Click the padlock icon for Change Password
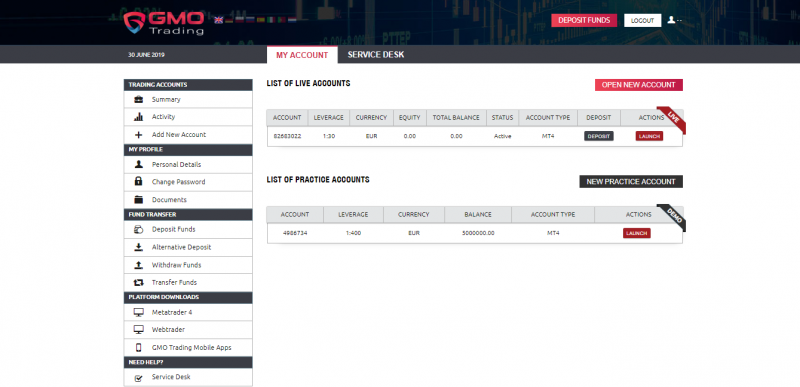The height and width of the screenshot is (387, 800). [138, 182]
